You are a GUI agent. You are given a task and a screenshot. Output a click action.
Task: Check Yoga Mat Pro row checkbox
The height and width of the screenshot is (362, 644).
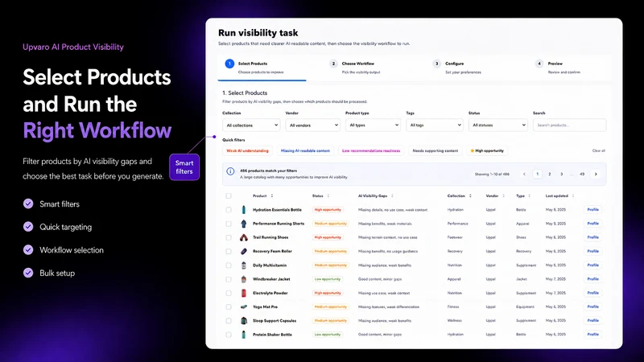(229, 307)
